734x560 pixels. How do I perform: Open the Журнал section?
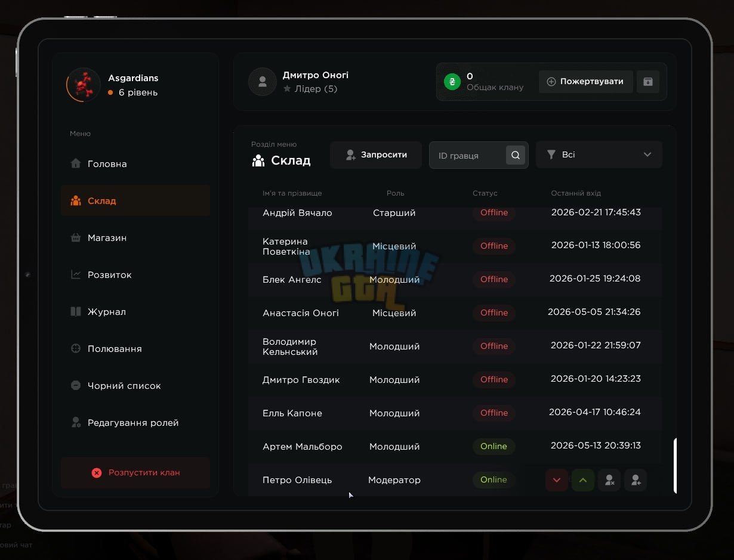(x=135, y=311)
